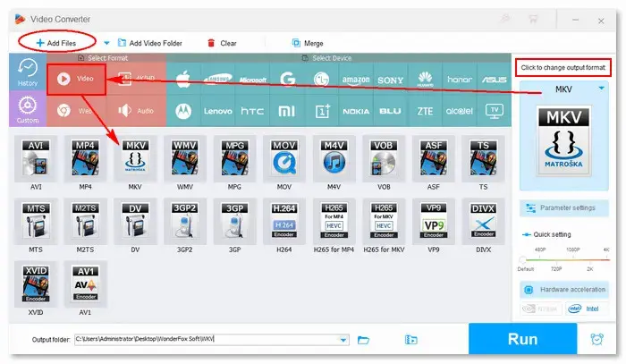The height and width of the screenshot is (364, 626).
Task: Open the ZTE device presets
Action: [425, 111]
